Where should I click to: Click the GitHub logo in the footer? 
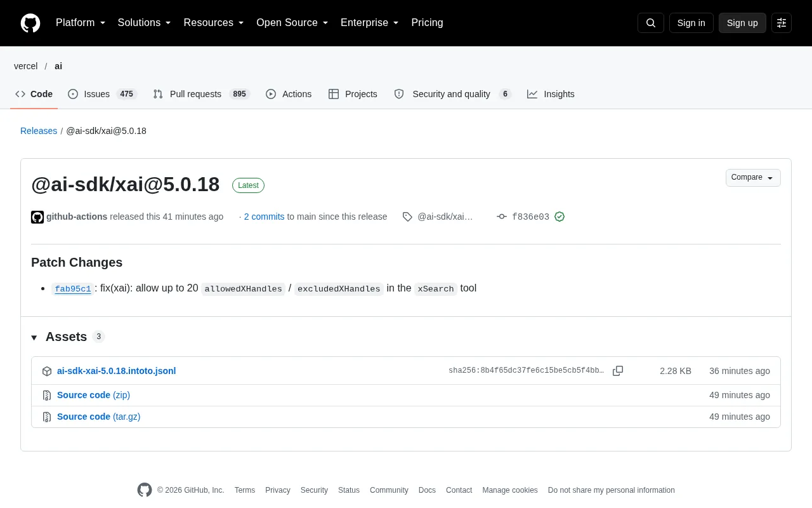point(145,490)
